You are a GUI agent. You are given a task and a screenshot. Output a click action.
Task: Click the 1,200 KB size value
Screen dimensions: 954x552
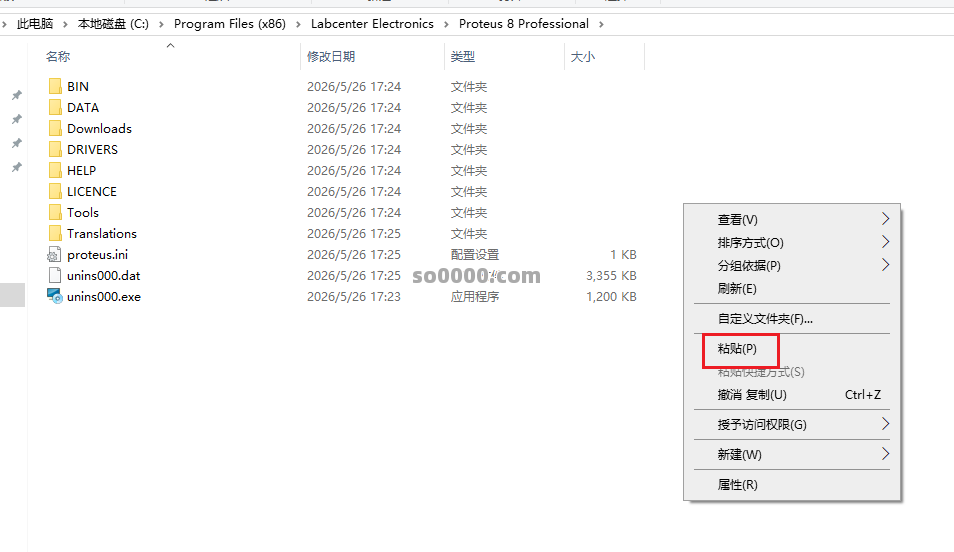[x=611, y=296]
